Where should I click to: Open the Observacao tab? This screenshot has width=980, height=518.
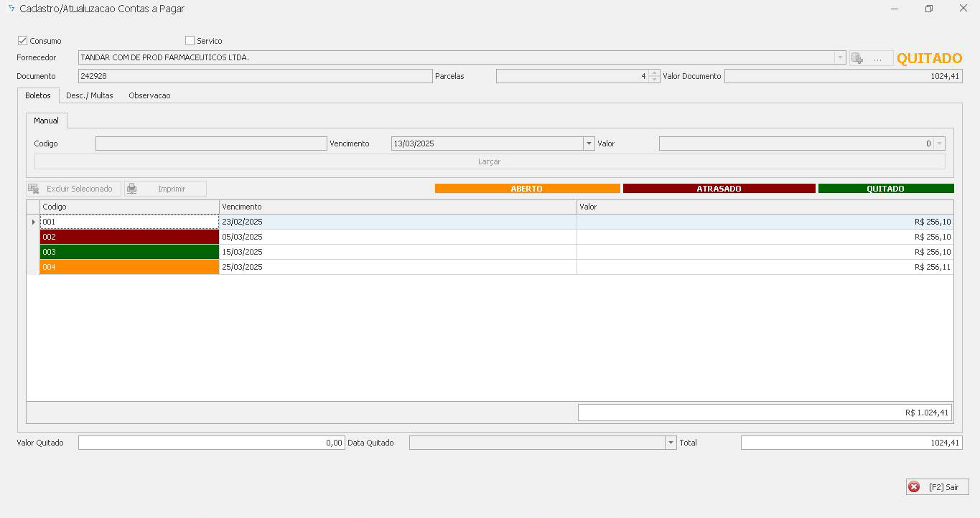coord(149,95)
